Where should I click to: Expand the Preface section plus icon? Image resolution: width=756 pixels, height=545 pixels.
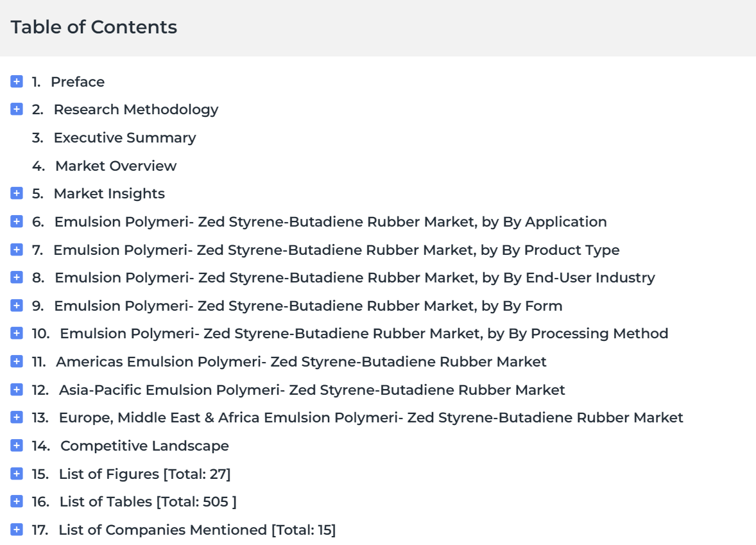(x=17, y=82)
